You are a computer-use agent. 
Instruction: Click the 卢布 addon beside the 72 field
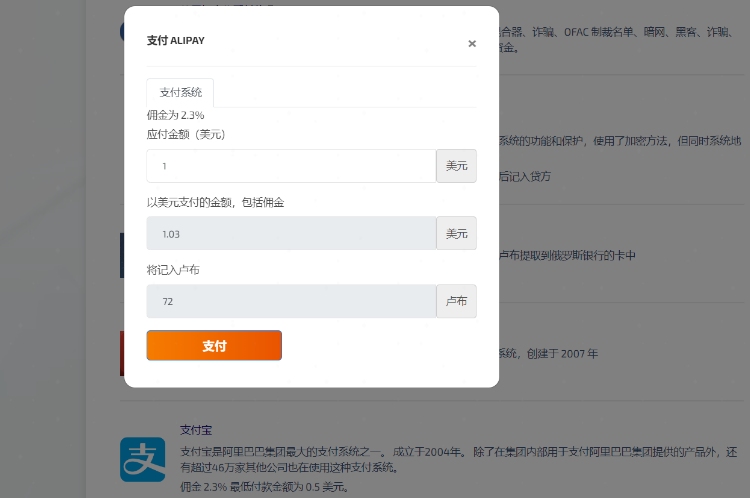[456, 301]
